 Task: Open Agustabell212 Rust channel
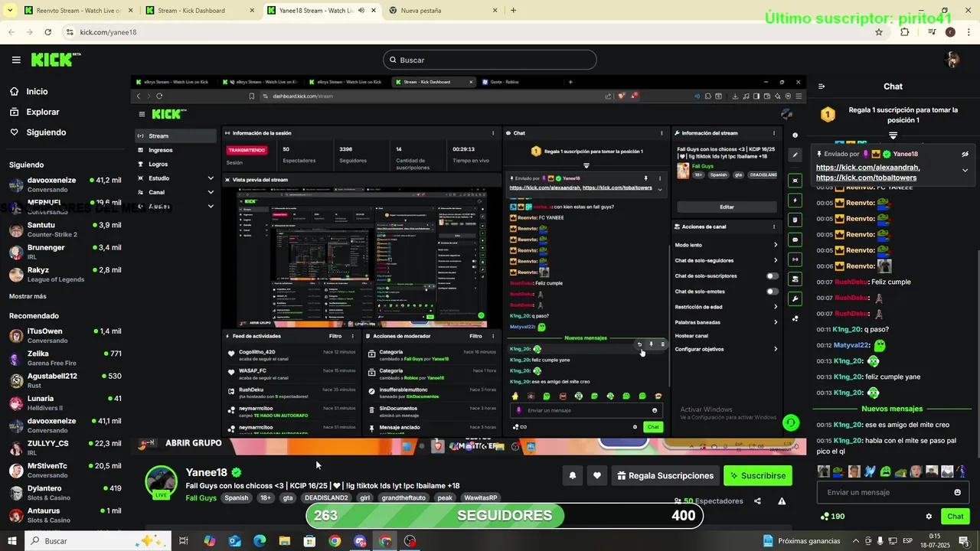point(65,380)
